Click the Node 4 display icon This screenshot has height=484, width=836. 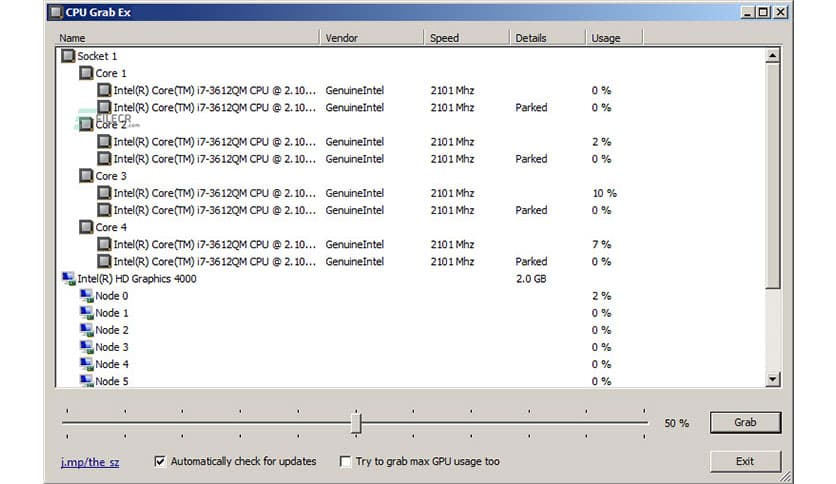[86, 364]
